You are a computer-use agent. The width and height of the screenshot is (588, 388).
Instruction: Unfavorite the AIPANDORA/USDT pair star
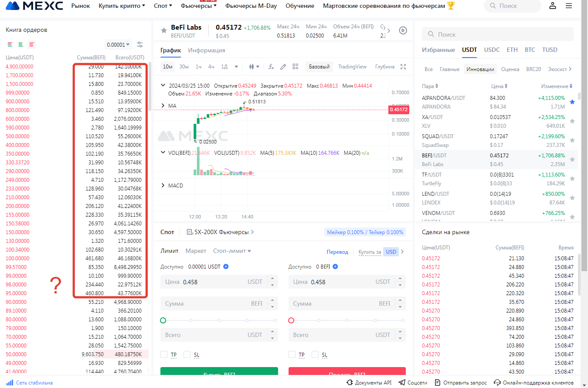click(x=572, y=102)
